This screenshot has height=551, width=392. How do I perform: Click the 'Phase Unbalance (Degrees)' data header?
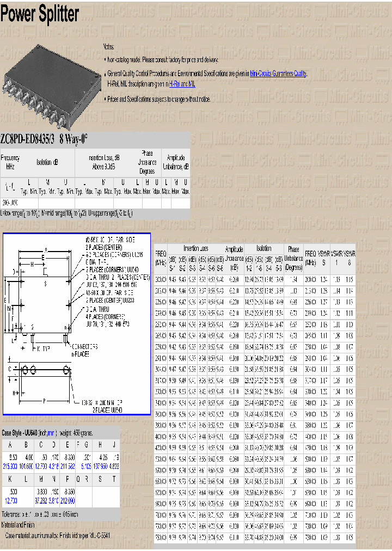293,258
